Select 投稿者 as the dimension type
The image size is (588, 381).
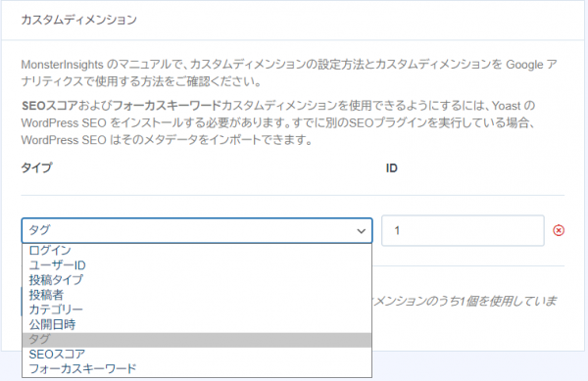pos(197,295)
